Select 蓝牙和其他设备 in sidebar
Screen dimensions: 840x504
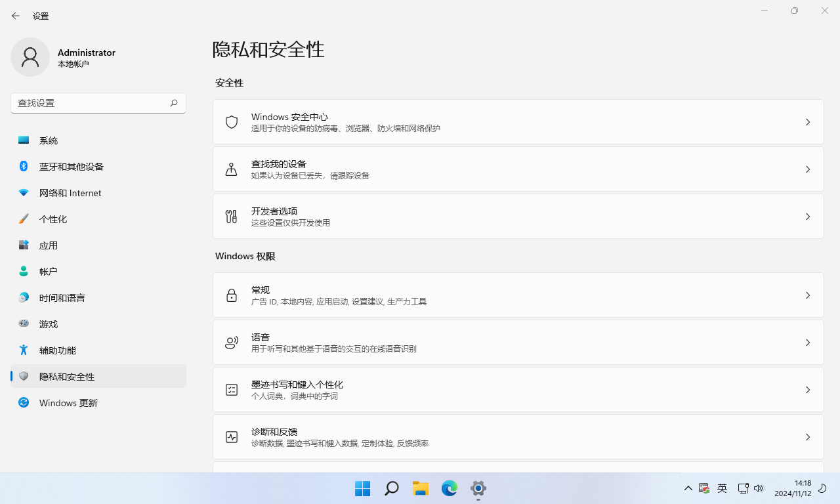98,167
